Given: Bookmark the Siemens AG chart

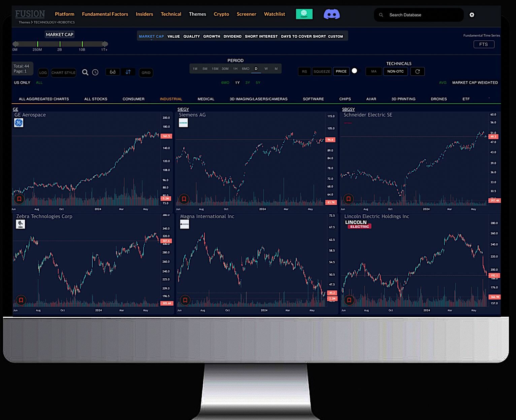Looking at the screenshot, I should 184,199.
